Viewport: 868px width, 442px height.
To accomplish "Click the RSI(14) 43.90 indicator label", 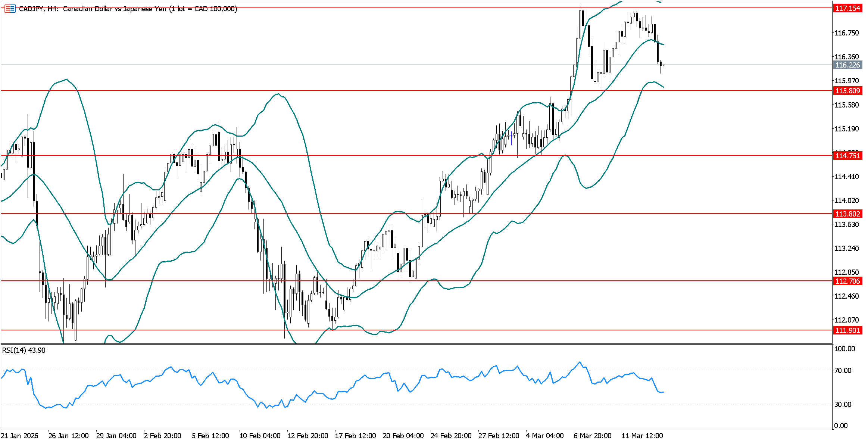I will (24, 350).
